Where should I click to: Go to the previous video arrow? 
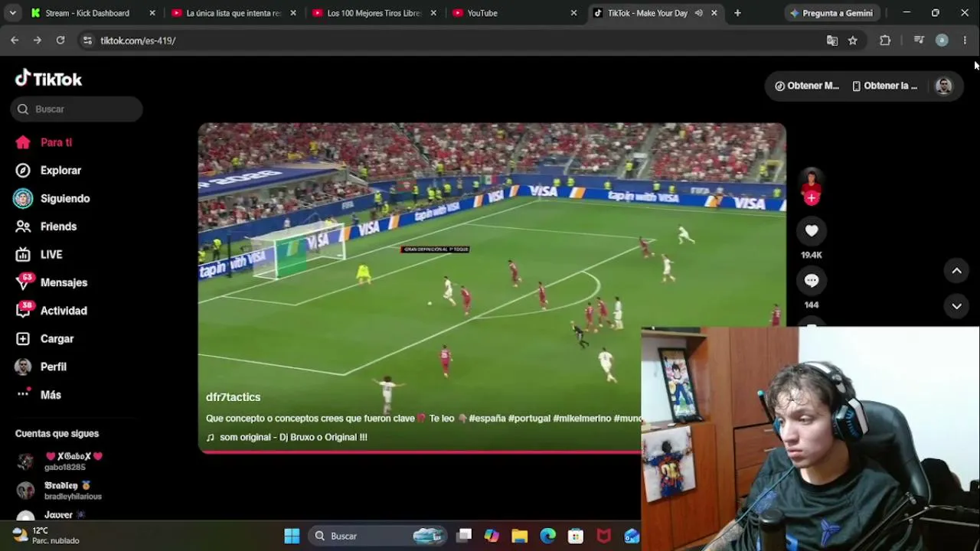pyautogui.click(x=956, y=270)
